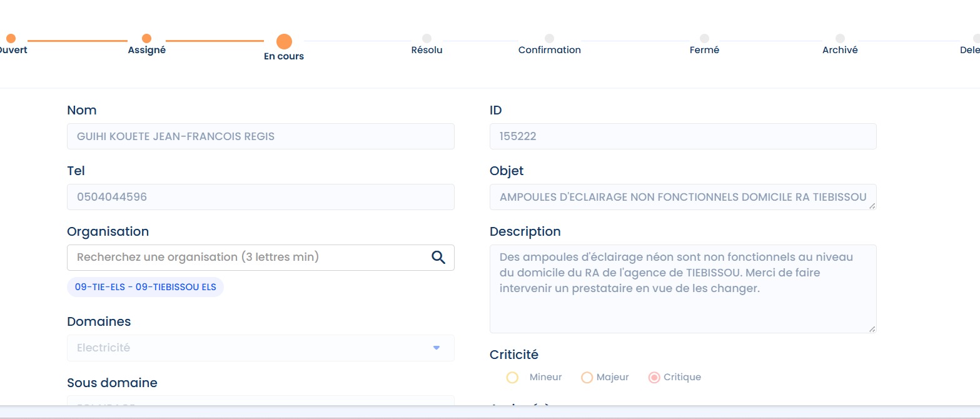
Task: Click the Fermé status step
Action: (x=704, y=39)
